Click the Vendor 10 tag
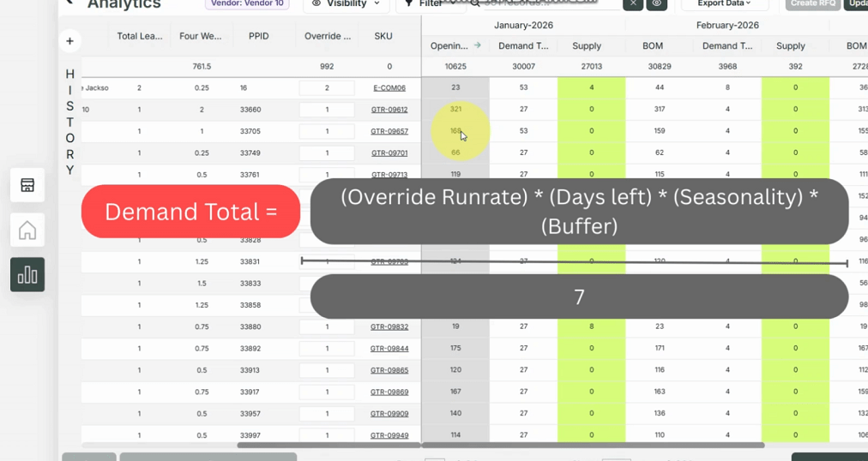868x461 pixels. click(x=247, y=3)
